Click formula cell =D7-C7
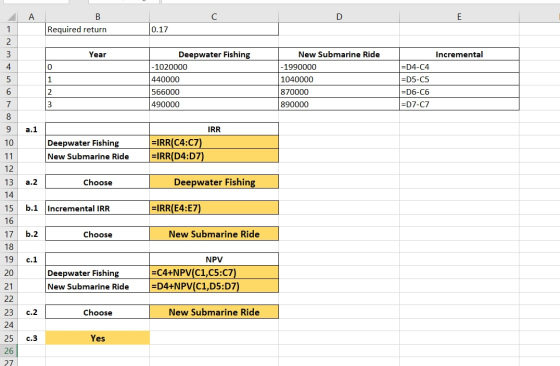 [459, 104]
